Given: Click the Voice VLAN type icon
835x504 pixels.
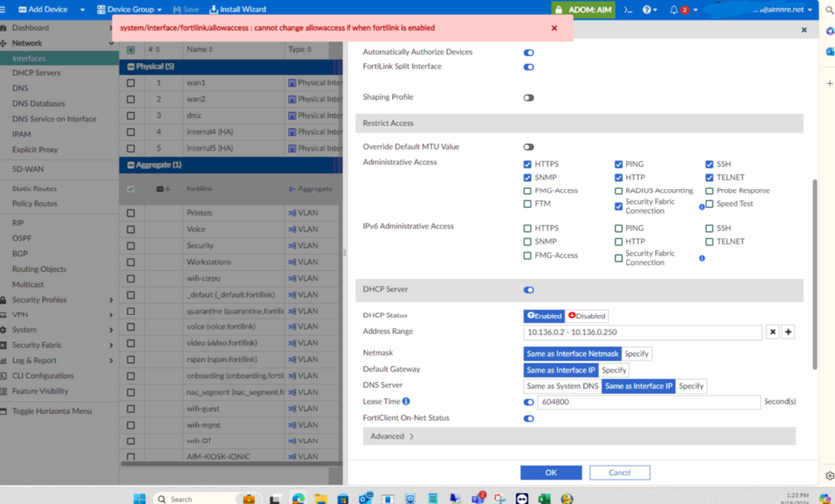Looking at the screenshot, I should pos(292,229).
